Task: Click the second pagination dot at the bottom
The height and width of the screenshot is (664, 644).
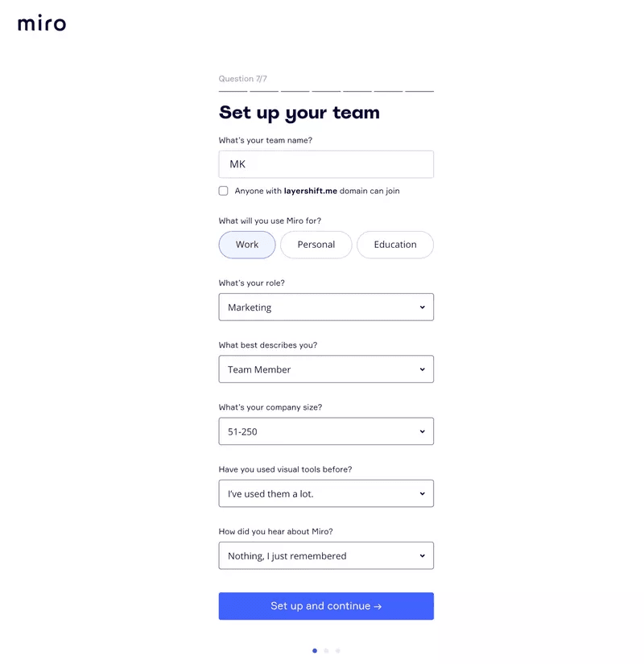Action: tap(326, 651)
